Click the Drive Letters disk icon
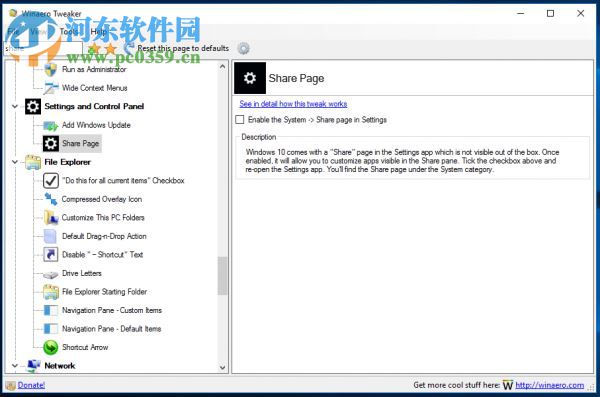Viewport: 600px width, 397px height. [51, 274]
